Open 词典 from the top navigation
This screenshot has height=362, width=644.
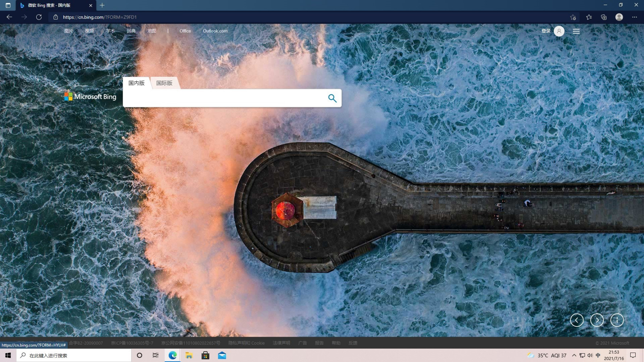131,31
